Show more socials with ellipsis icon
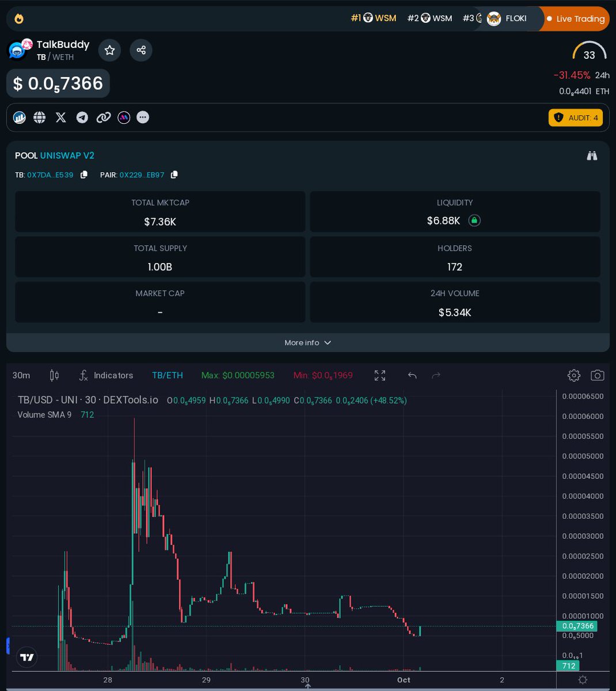This screenshot has height=691, width=616. (143, 117)
